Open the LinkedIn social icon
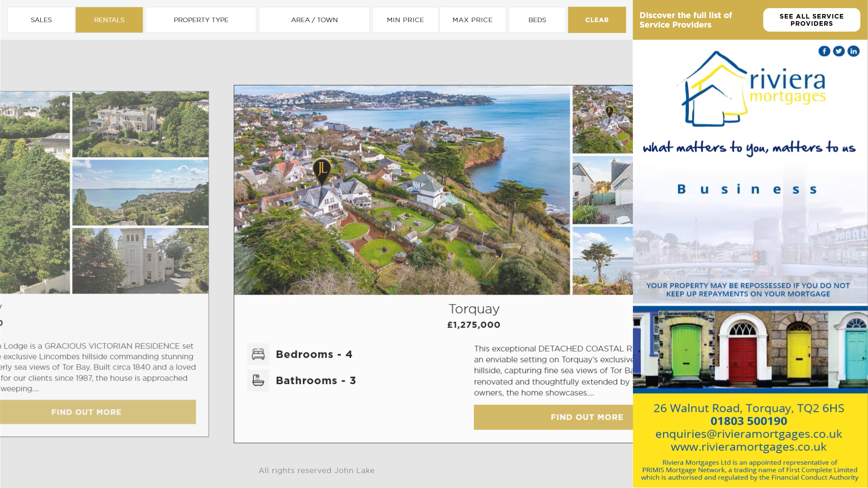868x488 pixels. (x=853, y=51)
